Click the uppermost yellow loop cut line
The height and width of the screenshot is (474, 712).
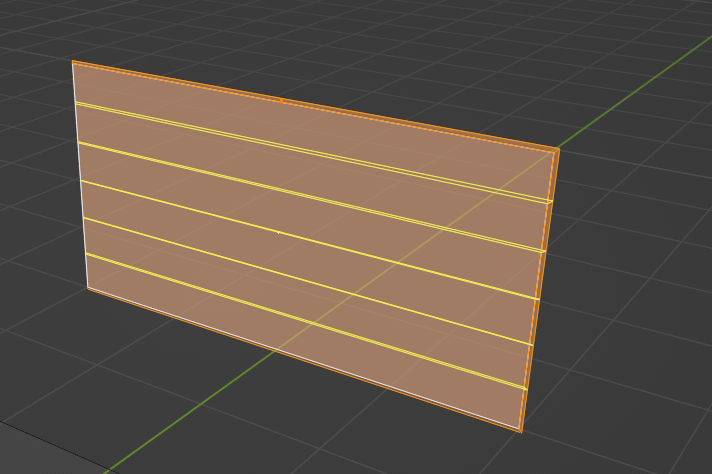(314, 153)
